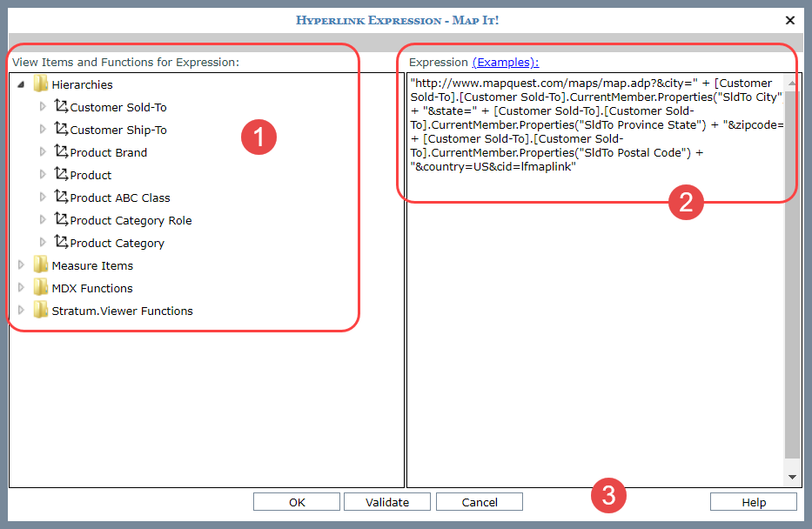Open Help for this dialog
The height and width of the screenshot is (529, 812).
[x=753, y=502]
